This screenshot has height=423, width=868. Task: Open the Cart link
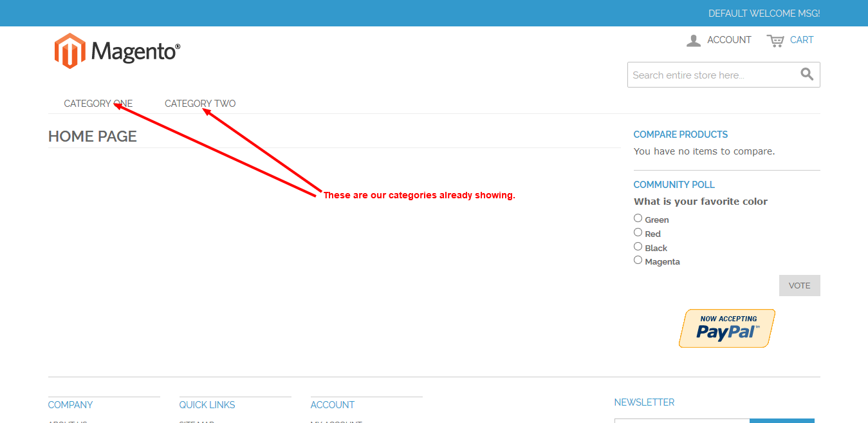point(802,40)
